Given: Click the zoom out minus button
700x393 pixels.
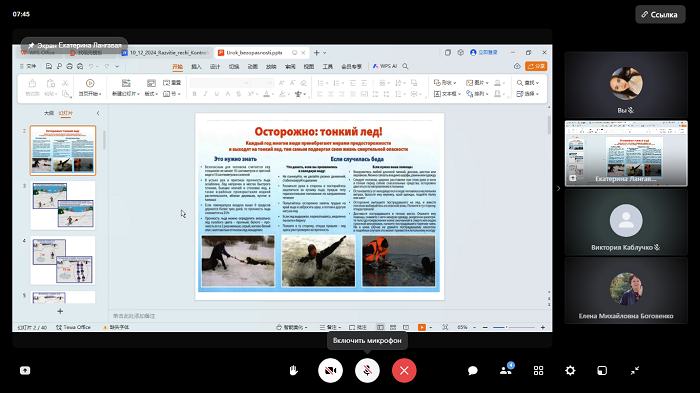Looking at the screenshot, I should tap(485, 327).
